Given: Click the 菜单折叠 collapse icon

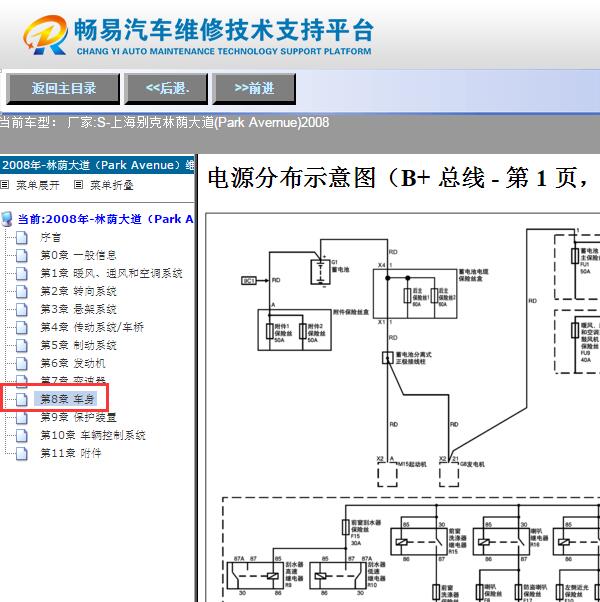Looking at the screenshot, I should click(78, 185).
